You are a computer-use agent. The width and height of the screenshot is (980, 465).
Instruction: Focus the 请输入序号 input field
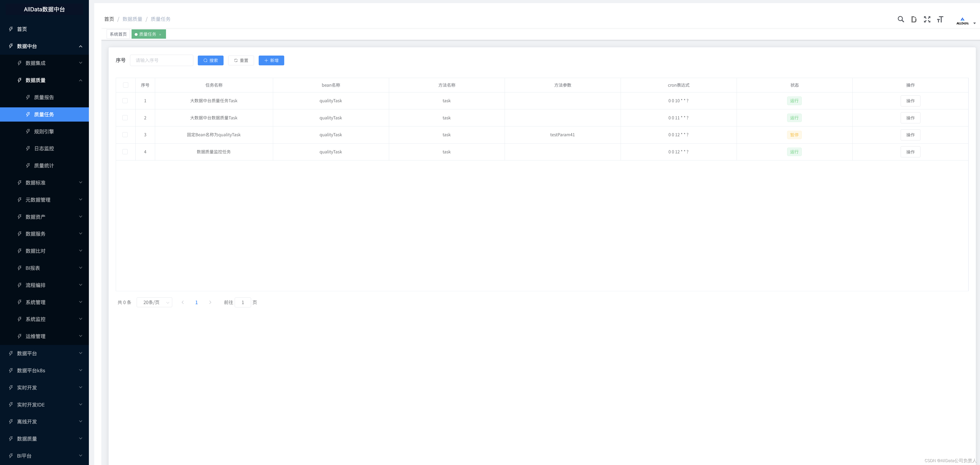coord(161,60)
